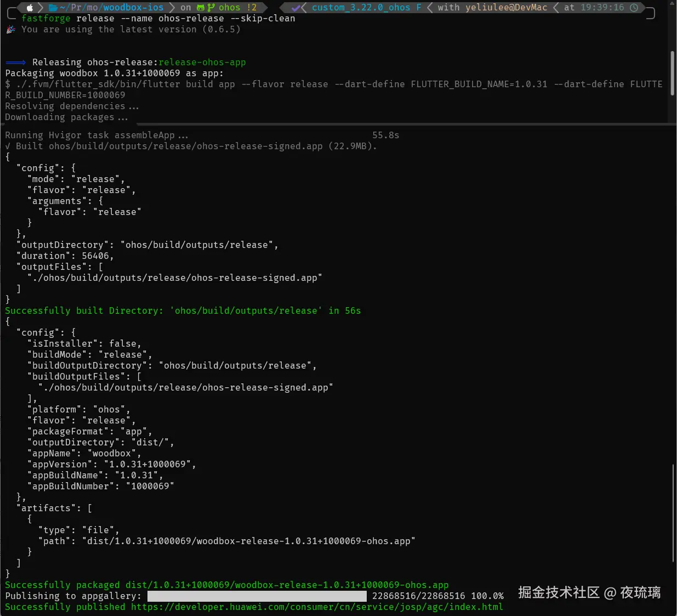Click the party popper emoji on the version line
Screen dimensions: 677x616
(10, 29)
